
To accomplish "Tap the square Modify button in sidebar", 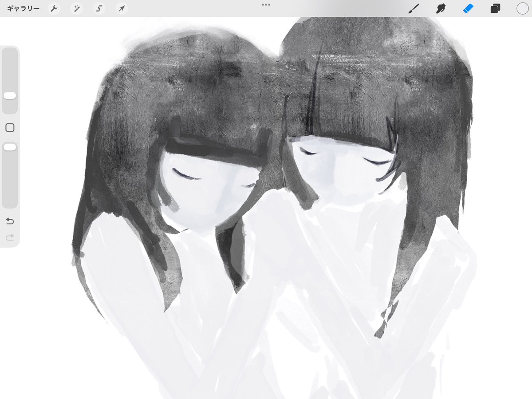I will (x=10, y=127).
